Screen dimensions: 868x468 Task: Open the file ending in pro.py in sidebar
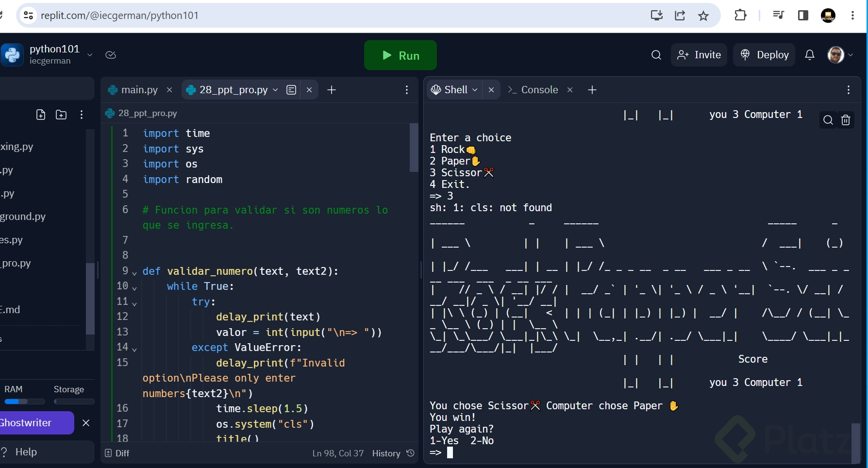pyautogui.click(x=16, y=263)
